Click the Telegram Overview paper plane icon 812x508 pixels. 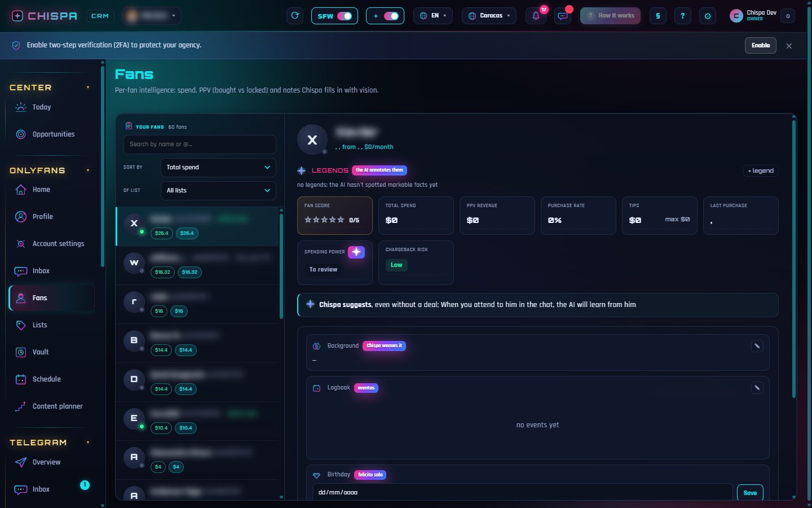point(21,462)
